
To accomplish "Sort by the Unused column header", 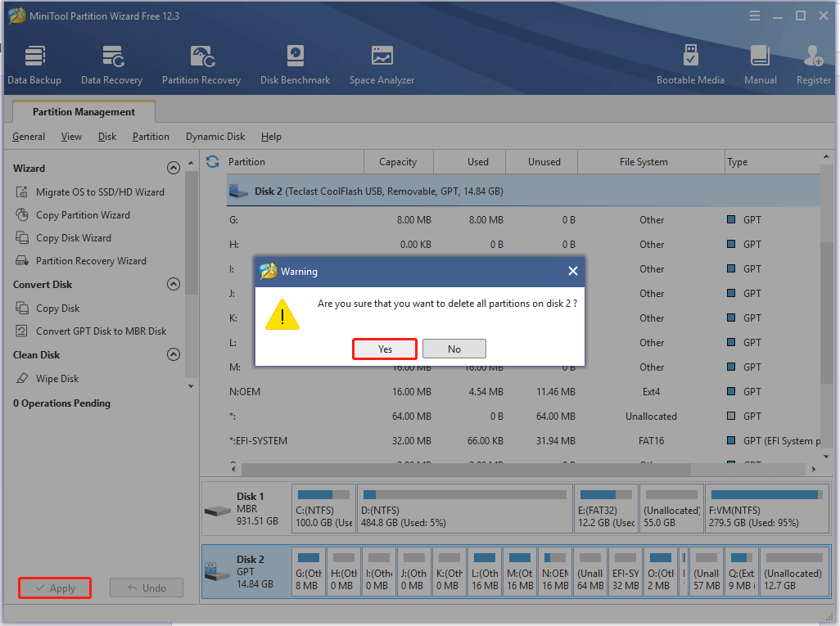I will [542, 162].
